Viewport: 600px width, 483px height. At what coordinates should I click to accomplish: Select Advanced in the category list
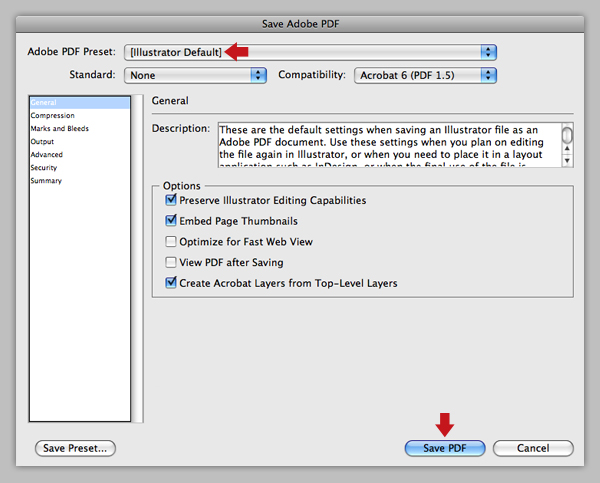(x=80, y=155)
